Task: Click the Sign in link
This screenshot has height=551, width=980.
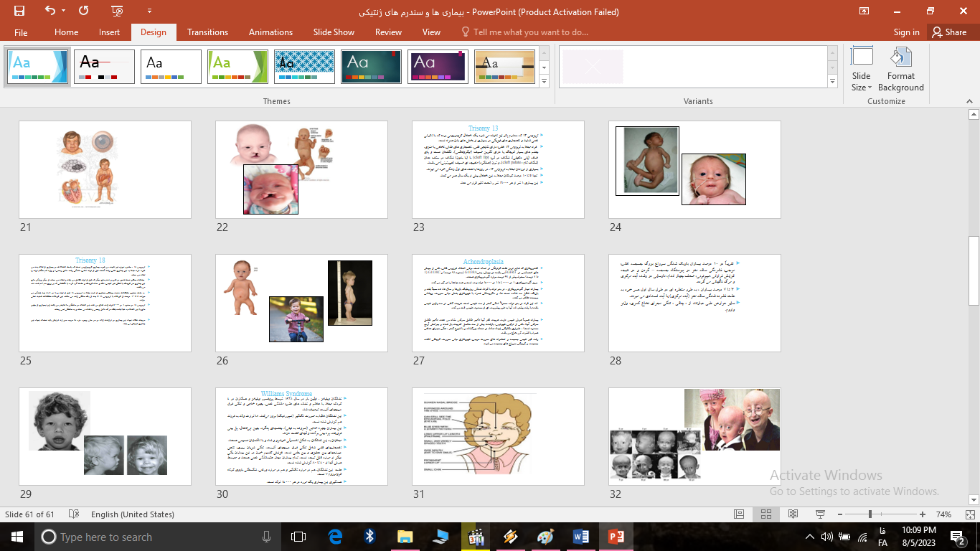Action: click(906, 32)
